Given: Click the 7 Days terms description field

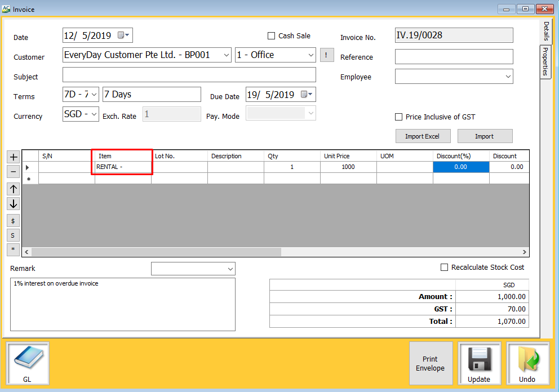Looking at the screenshot, I should pos(152,95).
